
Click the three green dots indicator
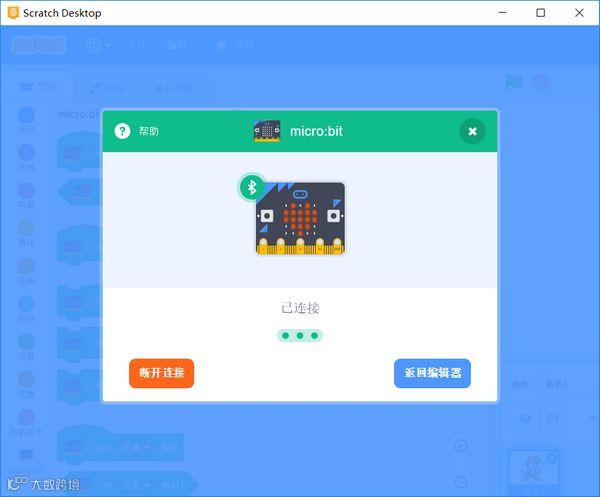click(x=300, y=336)
